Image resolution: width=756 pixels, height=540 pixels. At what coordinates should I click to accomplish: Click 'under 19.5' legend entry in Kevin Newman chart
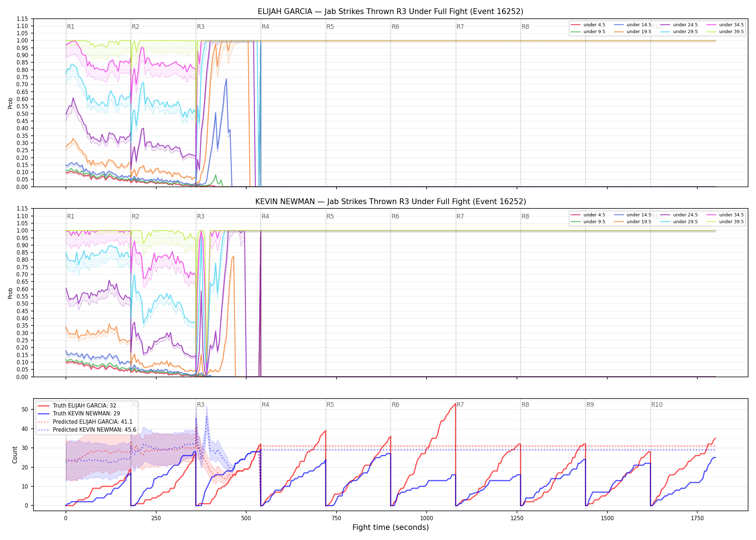633,222
